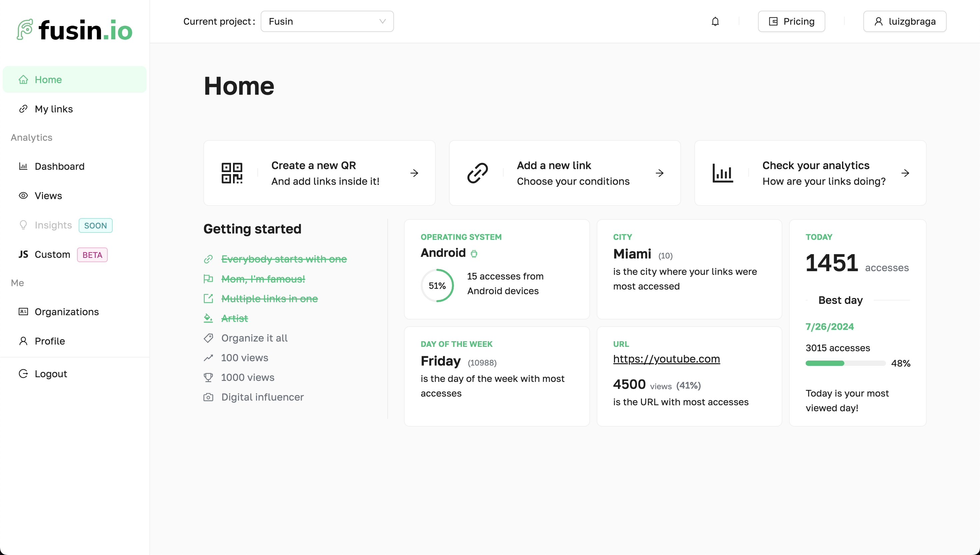Image resolution: width=980 pixels, height=555 pixels.
Task: Select the Organize it all checklist step
Action: click(254, 338)
